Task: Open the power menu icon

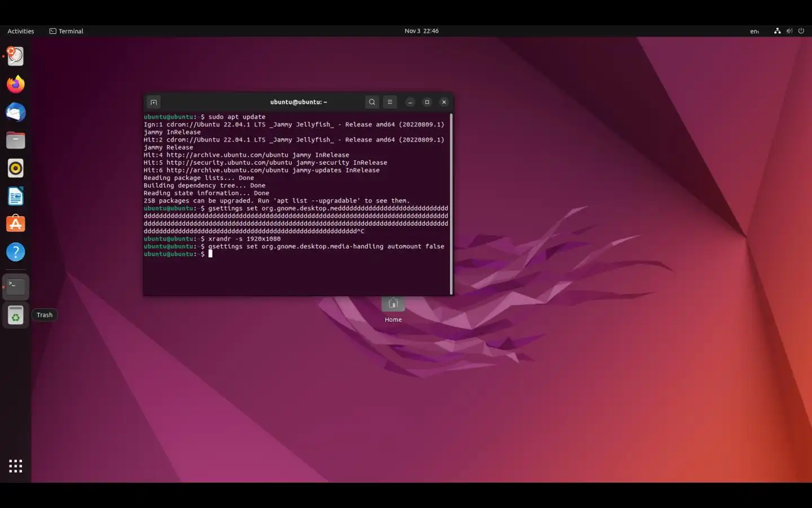Action: coord(801,31)
